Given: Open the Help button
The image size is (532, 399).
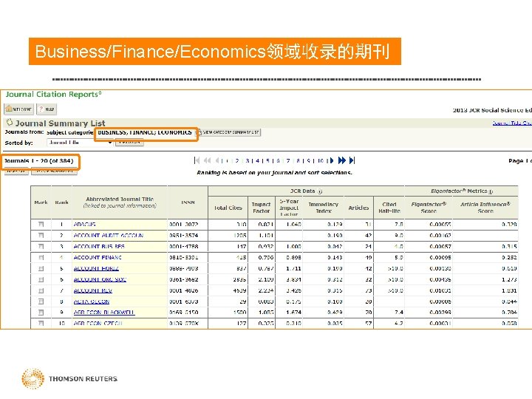Looking at the screenshot, I should [47, 109].
